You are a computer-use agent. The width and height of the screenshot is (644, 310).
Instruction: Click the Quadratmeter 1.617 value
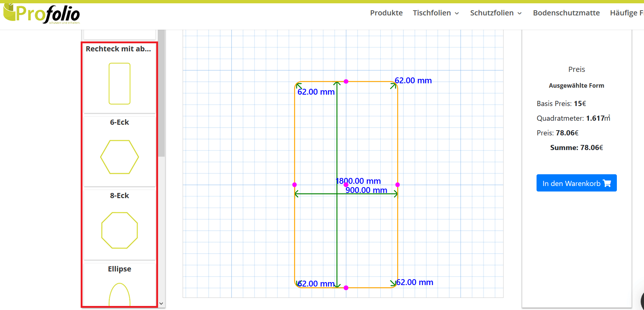click(x=596, y=118)
